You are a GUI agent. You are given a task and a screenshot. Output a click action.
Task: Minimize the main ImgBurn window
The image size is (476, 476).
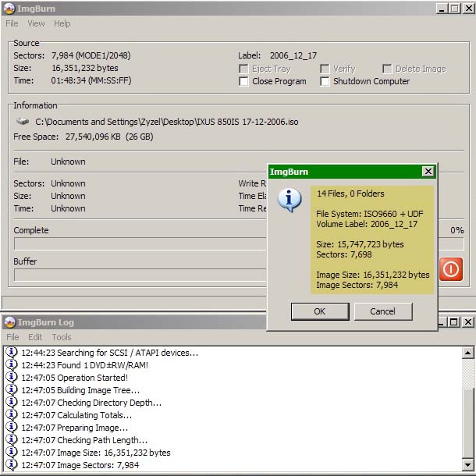tap(442, 9)
